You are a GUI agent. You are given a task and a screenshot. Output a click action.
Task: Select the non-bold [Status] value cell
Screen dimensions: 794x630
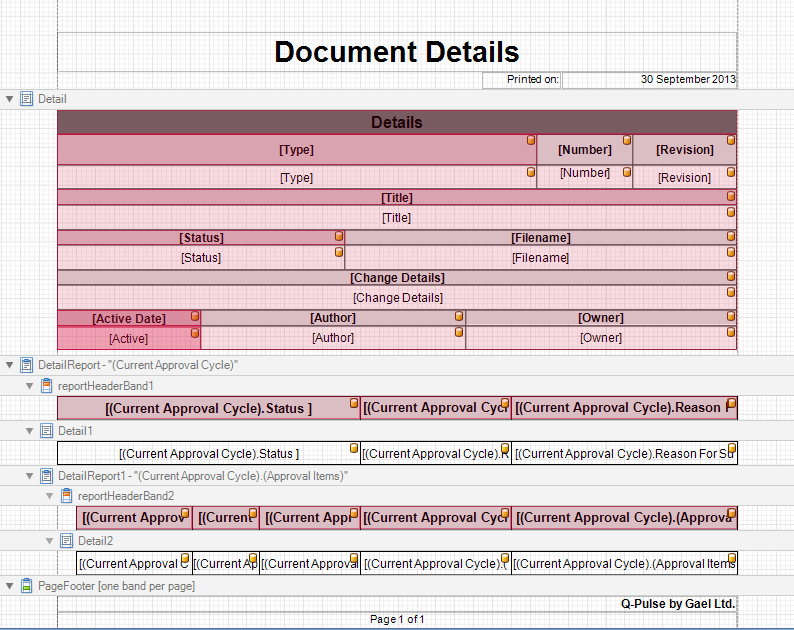point(201,257)
